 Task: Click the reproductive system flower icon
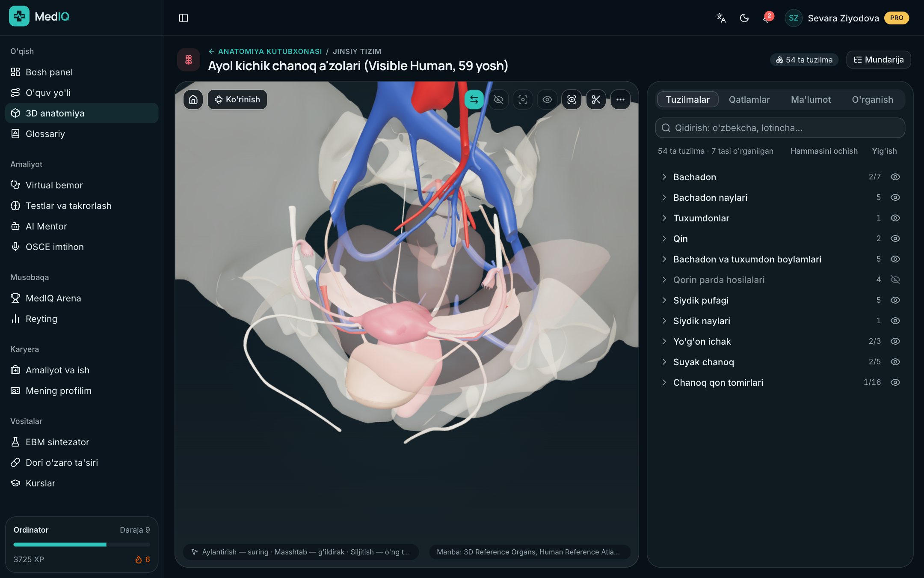pos(189,60)
